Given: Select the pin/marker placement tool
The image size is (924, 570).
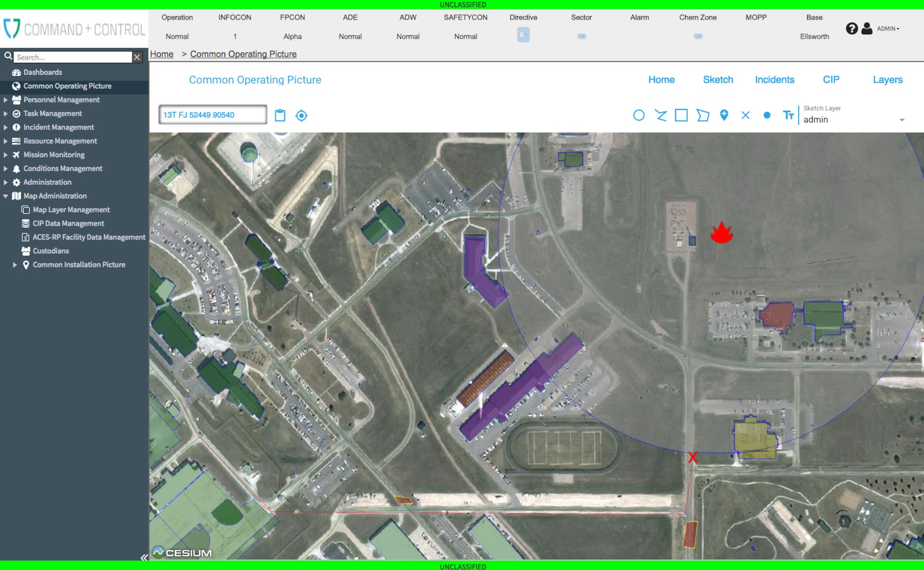Looking at the screenshot, I should 725,115.
